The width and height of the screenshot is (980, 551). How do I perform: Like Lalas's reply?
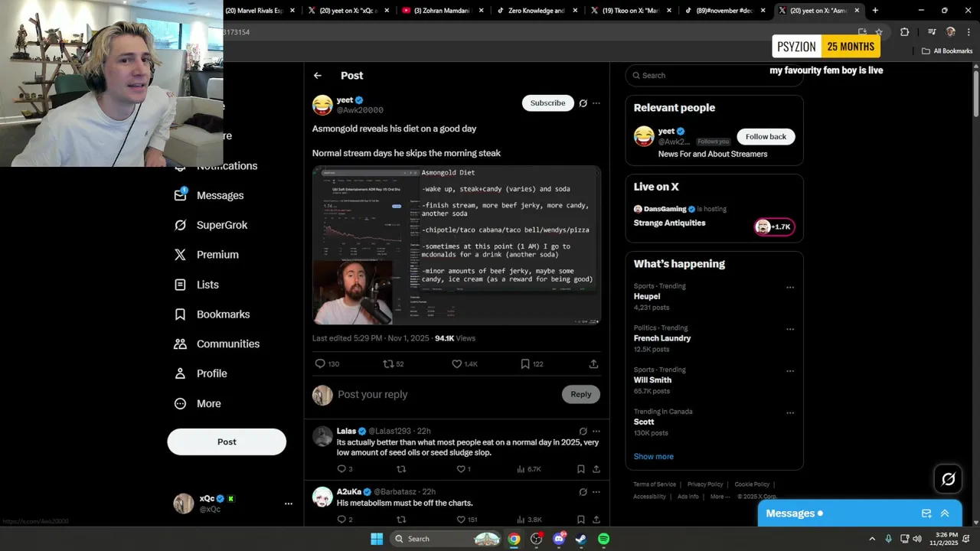tap(461, 469)
